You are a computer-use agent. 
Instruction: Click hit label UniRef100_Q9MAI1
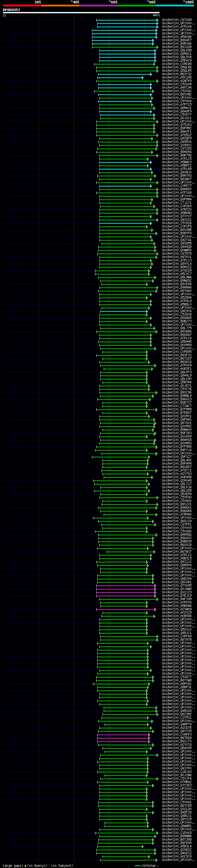click(x=176, y=54)
